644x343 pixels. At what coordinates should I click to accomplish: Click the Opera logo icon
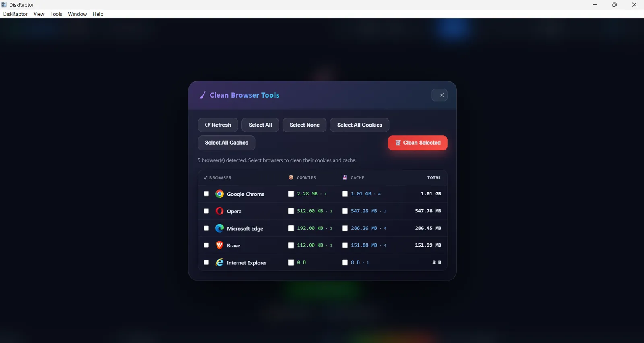pos(219,211)
